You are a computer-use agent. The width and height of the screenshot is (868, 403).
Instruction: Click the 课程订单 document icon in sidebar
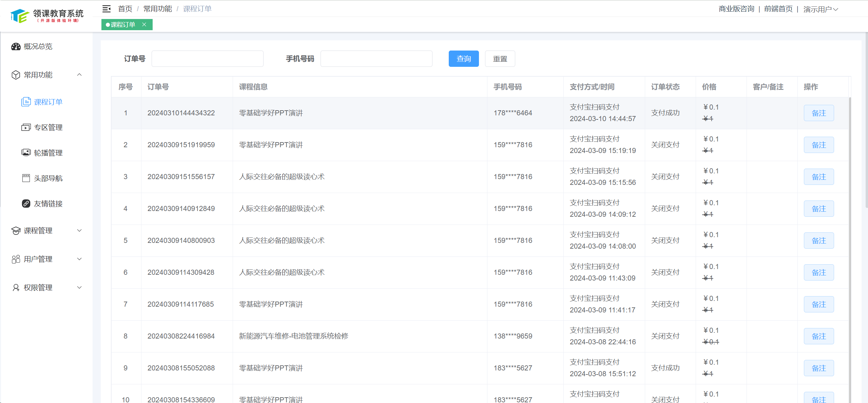pos(26,102)
